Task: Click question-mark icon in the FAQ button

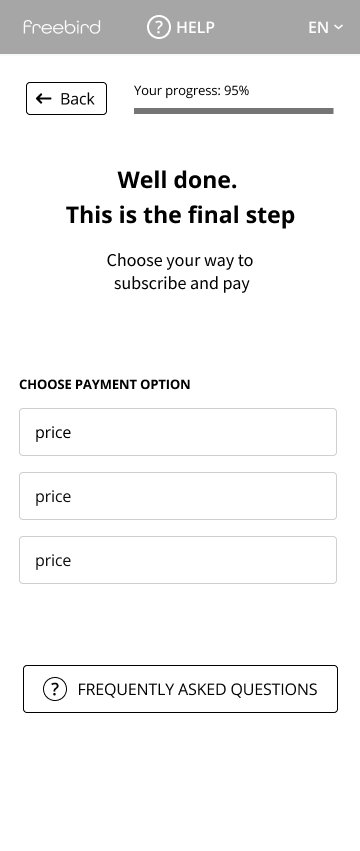Action: [55, 689]
